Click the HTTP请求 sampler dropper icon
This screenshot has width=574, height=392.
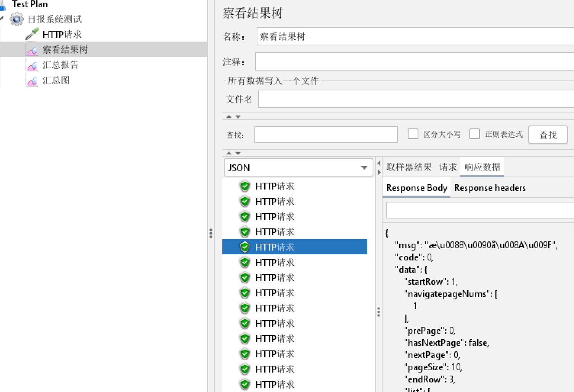pos(32,34)
